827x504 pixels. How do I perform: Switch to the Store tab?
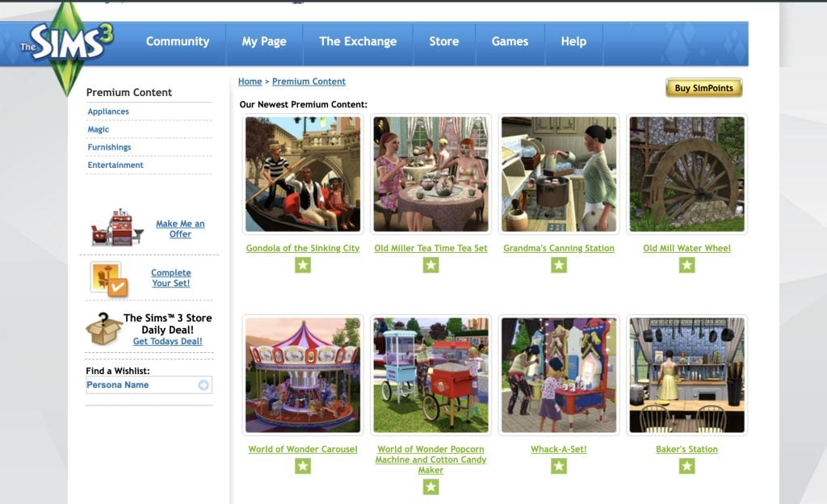443,41
